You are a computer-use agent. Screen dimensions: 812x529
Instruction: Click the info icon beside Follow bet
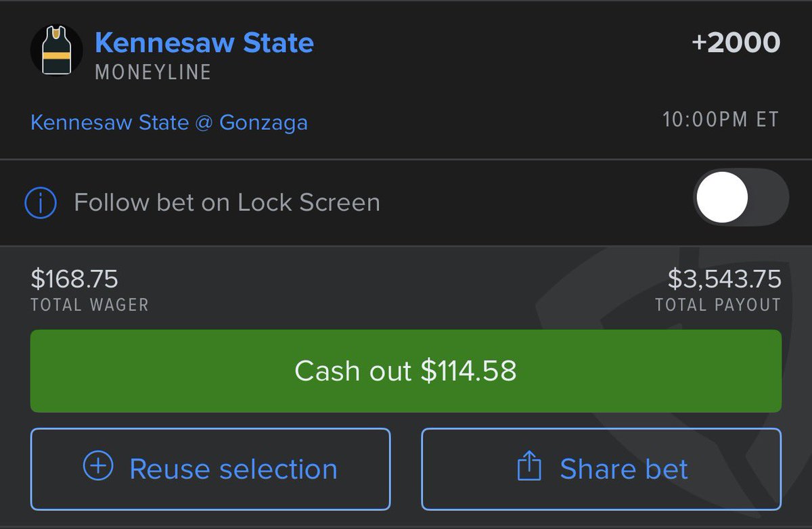tap(41, 203)
